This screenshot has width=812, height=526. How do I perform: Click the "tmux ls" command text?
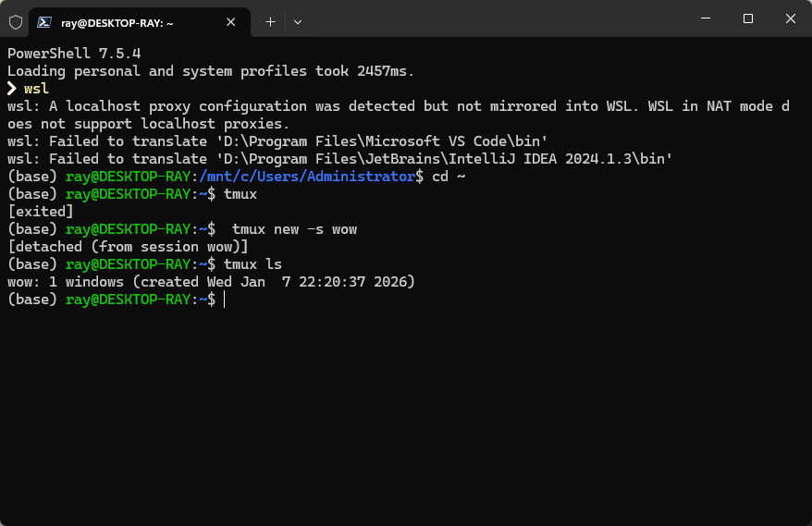click(253, 264)
